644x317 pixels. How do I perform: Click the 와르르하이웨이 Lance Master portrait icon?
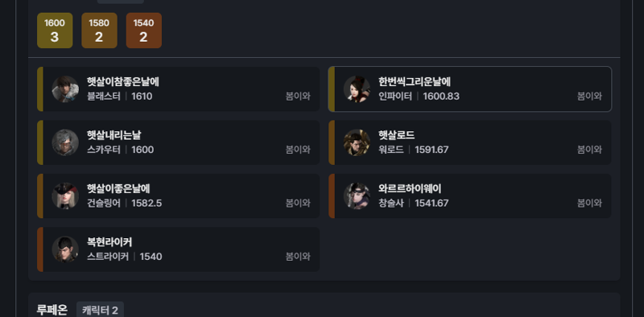coord(357,196)
